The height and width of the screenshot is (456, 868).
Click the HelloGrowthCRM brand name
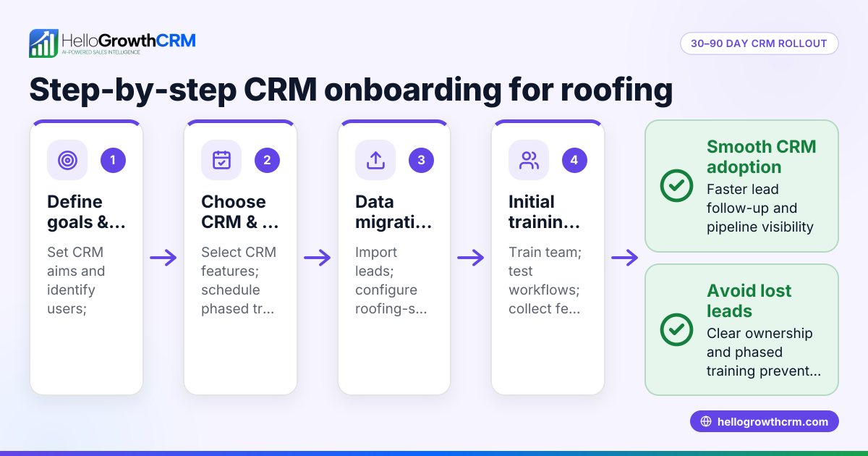click(x=129, y=40)
